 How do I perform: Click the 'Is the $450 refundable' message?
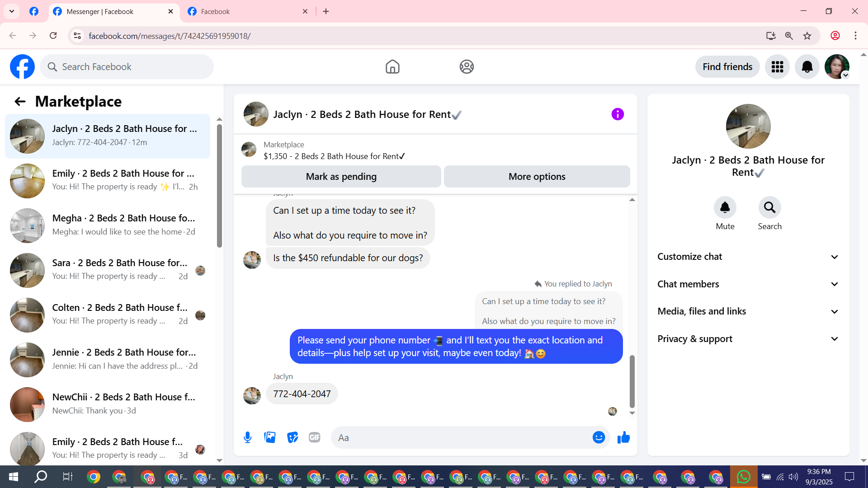pyautogui.click(x=348, y=258)
